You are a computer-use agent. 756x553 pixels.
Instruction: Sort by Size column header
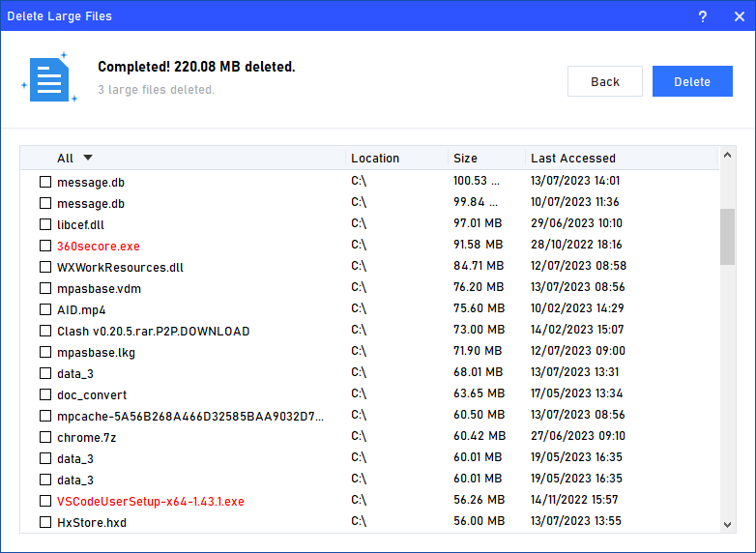(x=465, y=158)
